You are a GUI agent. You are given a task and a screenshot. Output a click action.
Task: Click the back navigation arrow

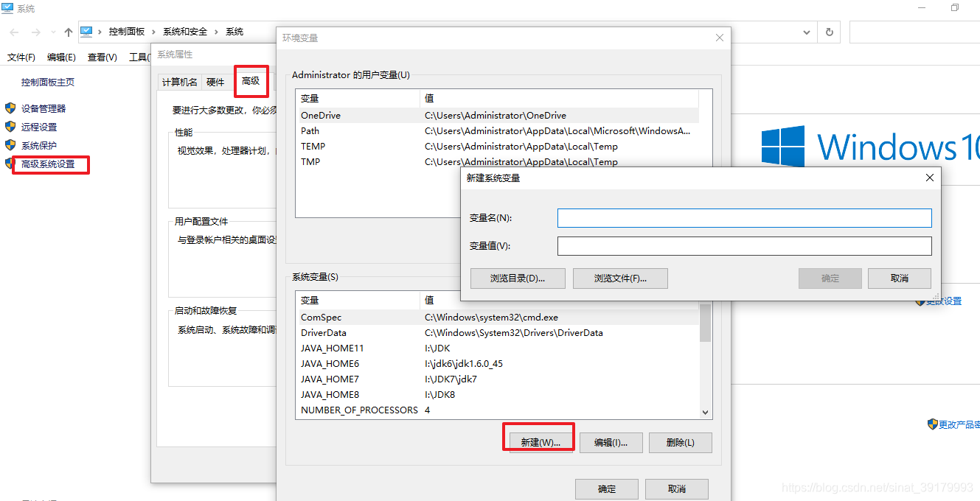[13, 32]
